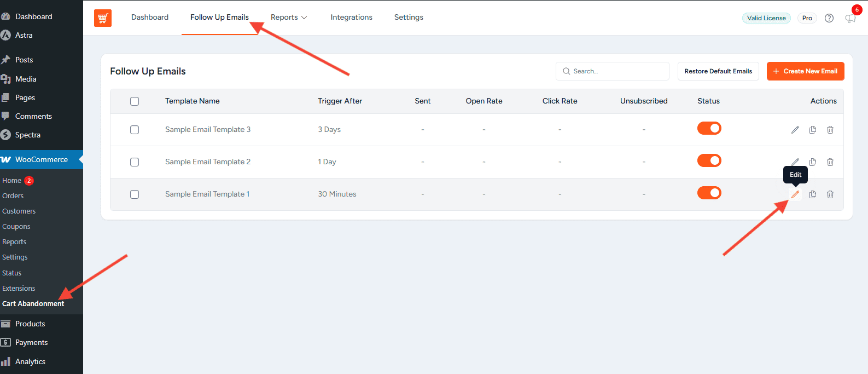The height and width of the screenshot is (374, 868).
Task: Delete Sample Email Template 2
Action: (x=830, y=162)
